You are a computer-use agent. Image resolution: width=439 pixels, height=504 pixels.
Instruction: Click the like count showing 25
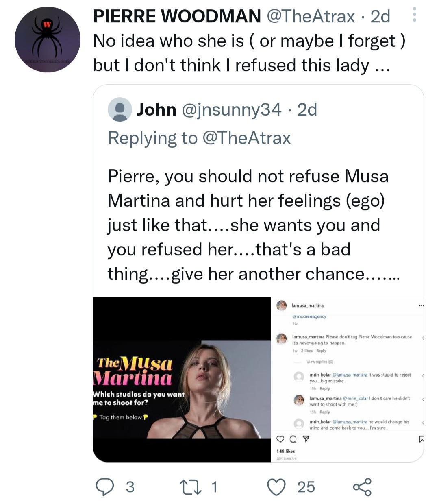[x=306, y=487]
